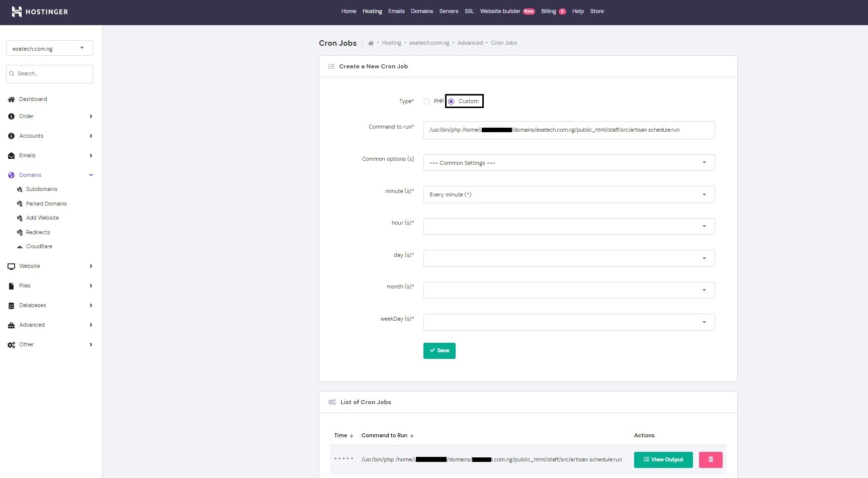Click the Hostinger logo icon
Viewport: 868px width, 478px height.
coord(17,12)
